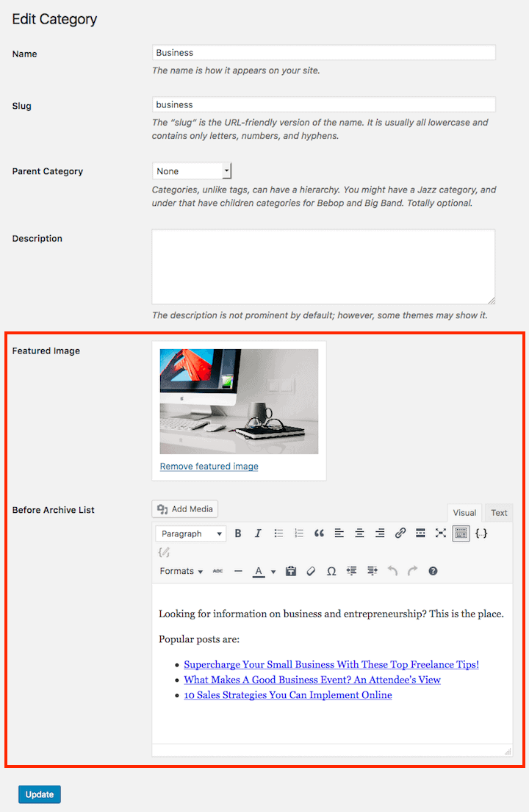529x812 pixels.
Task: Redo the last editor action
Action: click(x=412, y=571)
